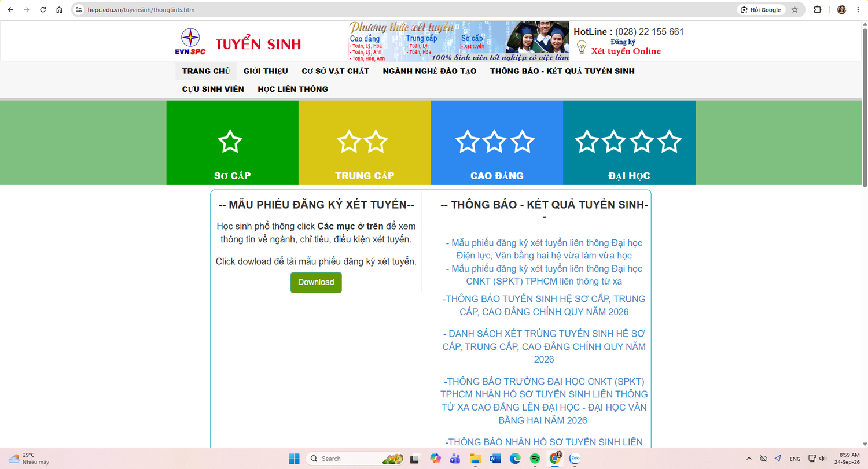Open Microsoft Edge from the taskbar
Screen dimensions: 868x469
[515, 459]
